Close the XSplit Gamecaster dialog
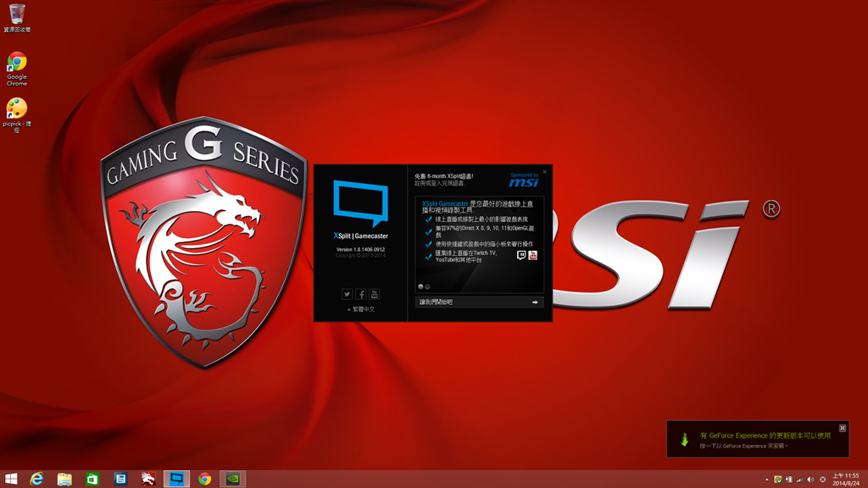868x488 pixels. coord(545,172)
